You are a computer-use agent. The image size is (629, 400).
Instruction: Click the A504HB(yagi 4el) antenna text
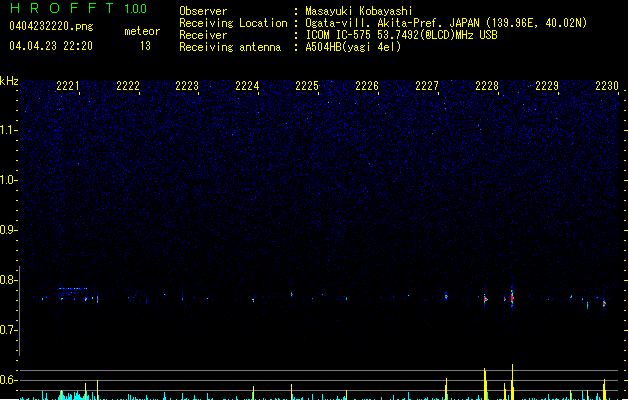click(353, 47)
